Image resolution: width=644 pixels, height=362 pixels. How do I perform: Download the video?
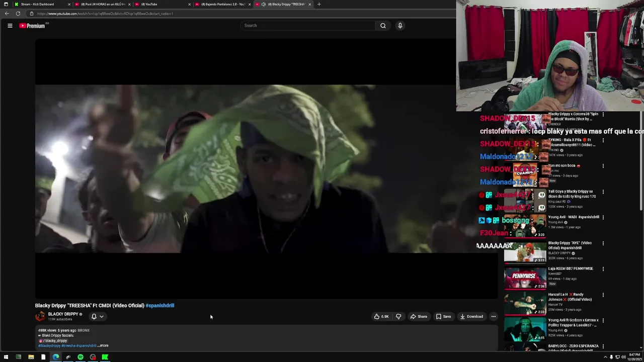click(x=471, y=317)
